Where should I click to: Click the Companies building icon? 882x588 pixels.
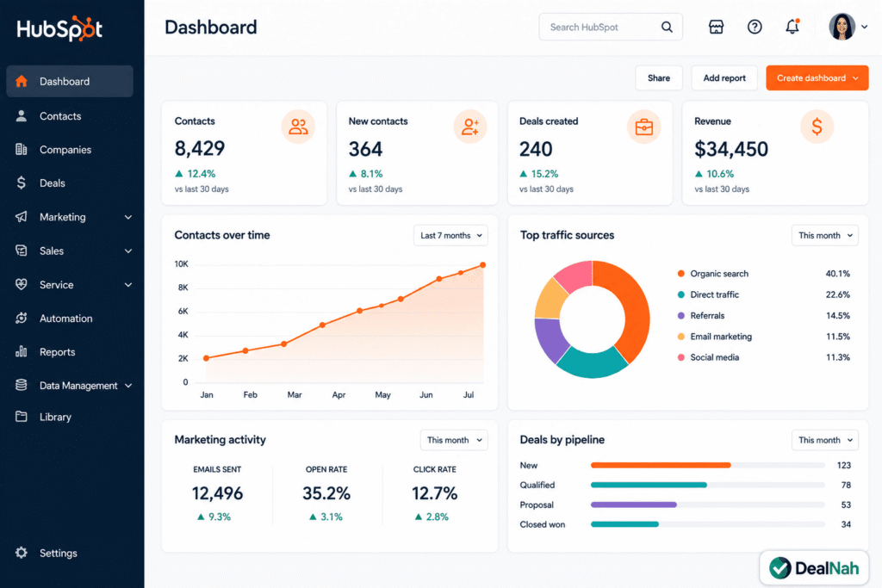[x=22, y=150]
